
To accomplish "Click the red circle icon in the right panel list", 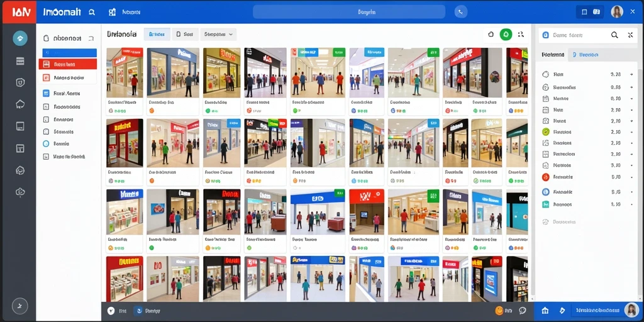I will click(545, 177).
